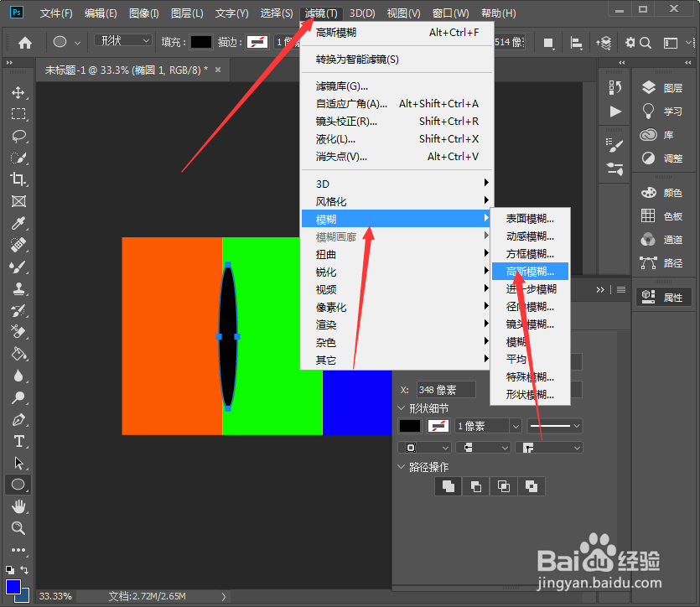Open stroke alignment dropdown
Screen dimensions: 700x607
coord(423,447)
